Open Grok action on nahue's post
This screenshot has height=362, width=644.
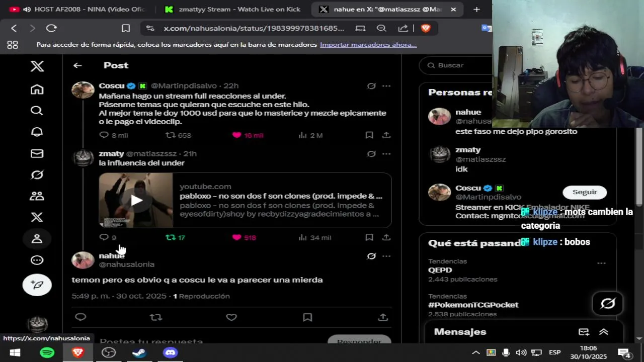371,256
